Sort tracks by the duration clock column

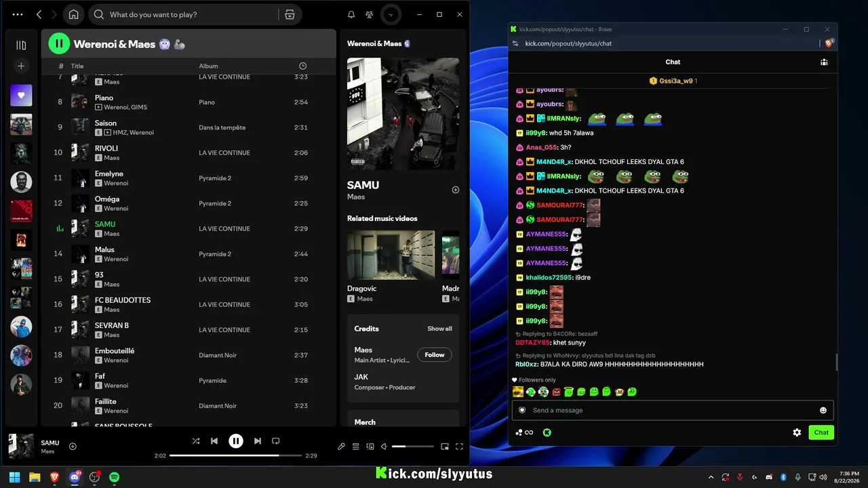coord(302,66)
